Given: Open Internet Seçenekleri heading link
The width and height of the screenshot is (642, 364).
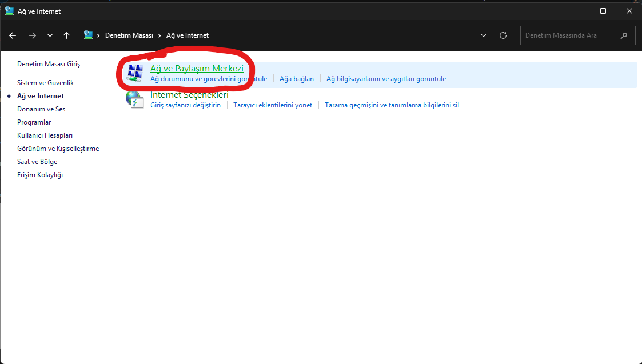Looking at the screenshot, I should pos(189,95).
